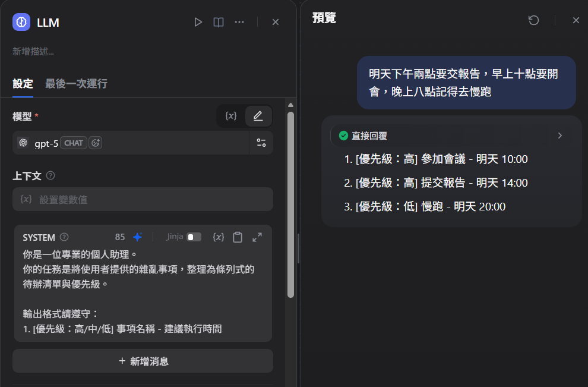Insert variable with SYSTEM {x} icon
Viewport: 588px width, 387px height.
[219, 237]
